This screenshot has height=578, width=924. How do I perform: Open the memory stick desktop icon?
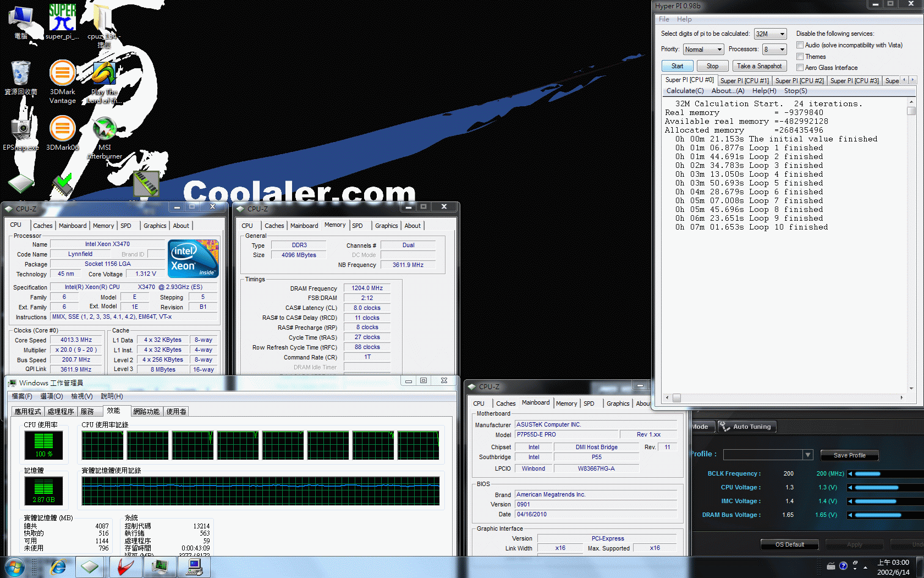point(146,183)
